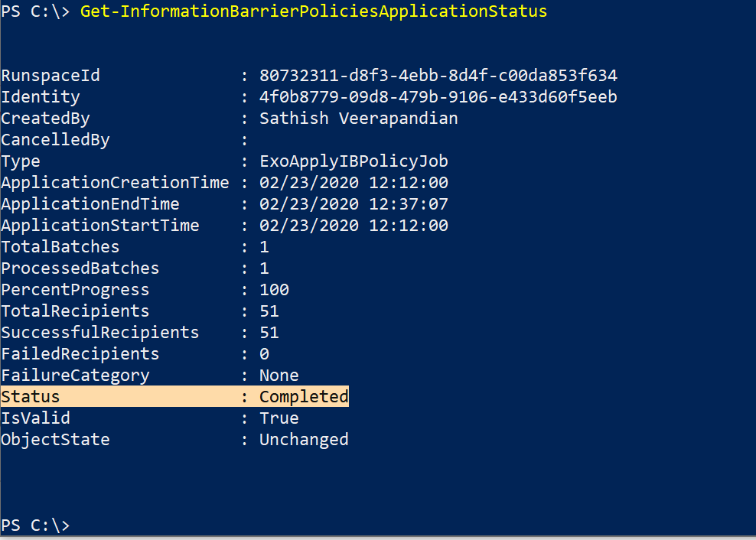
Task: Click the CancelledBy property label
Action: tap(55, 140)
